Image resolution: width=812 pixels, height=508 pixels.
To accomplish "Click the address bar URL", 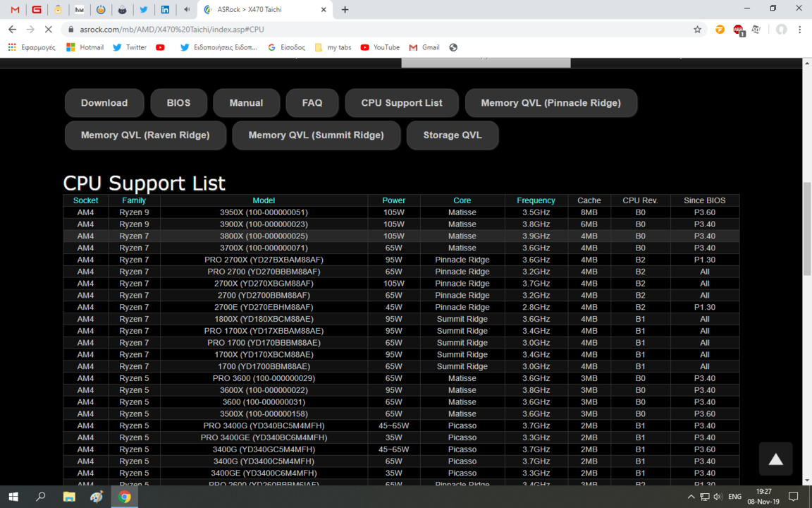I will pos(172,30).
